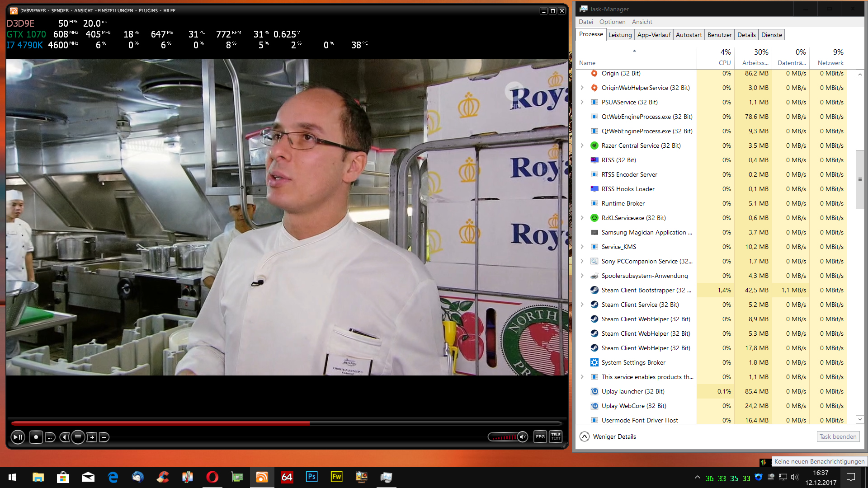Toggle the mute speaker icon
Viewport: 868px width, 488px height.
(523, 437)
